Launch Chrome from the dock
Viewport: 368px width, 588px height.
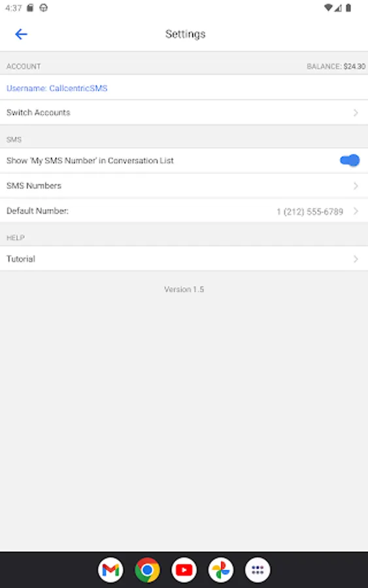coord(148,570)
